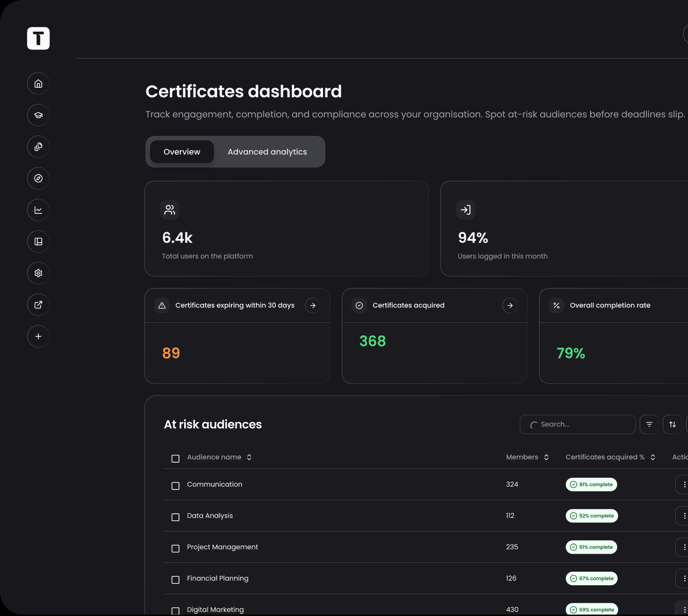The height and width of the screenshot is (616, 688).
Task: Click the 67% complete badge
Action: [592, 579]
